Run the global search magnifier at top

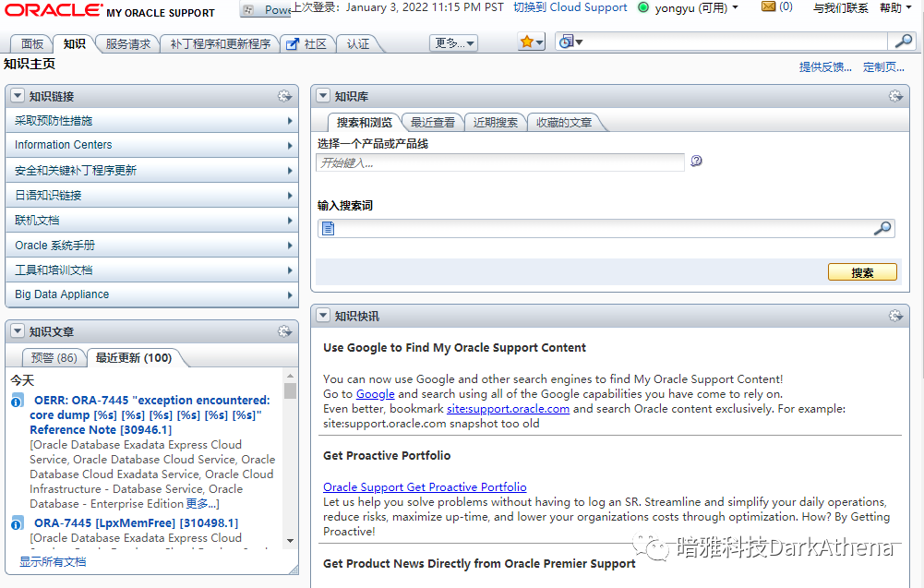pos(903,42)
